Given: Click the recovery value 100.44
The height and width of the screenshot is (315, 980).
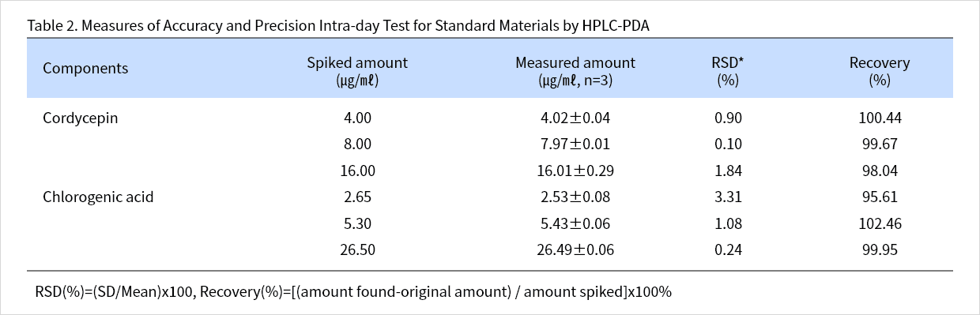Looking at the screenshot, I should point(880,118).
